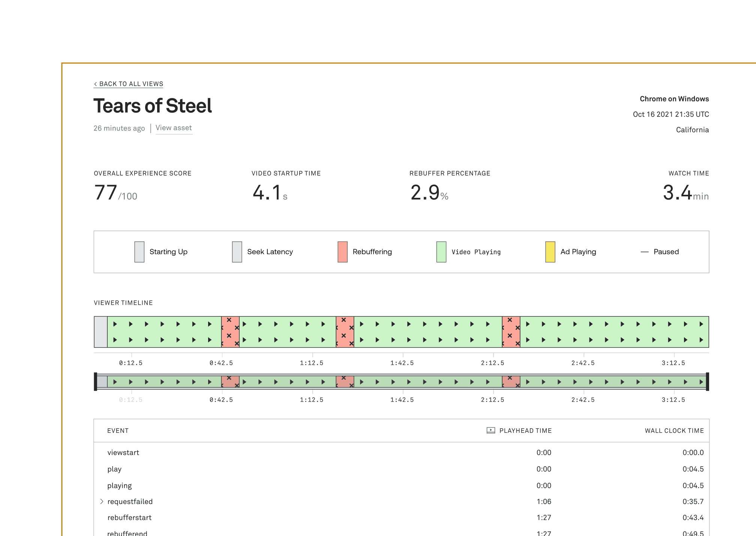The height and width of the screenshot is (536, 756).
Task: Click the back chevron before ALL VIEWS
Action: pos(96,84)
